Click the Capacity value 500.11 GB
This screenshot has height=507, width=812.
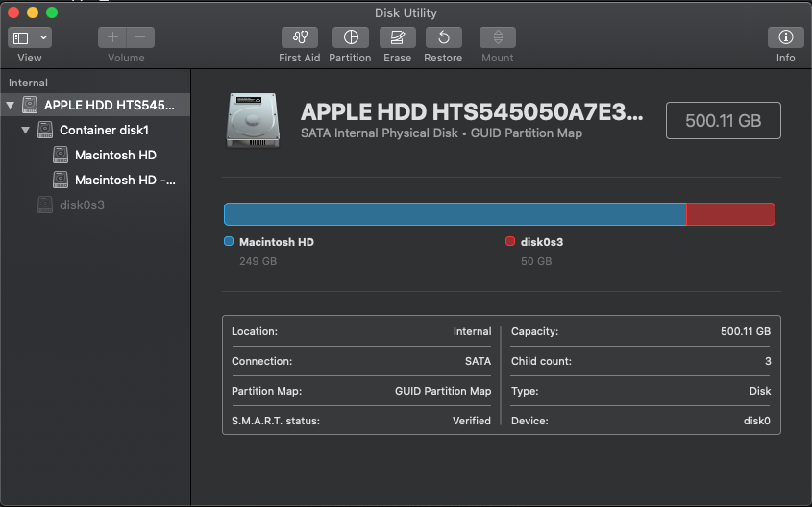[x=746, y=331]
